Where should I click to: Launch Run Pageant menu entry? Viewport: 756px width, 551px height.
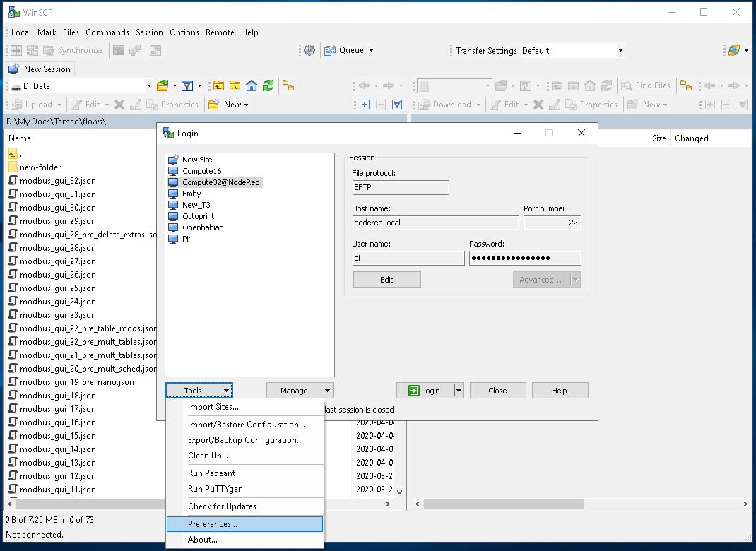tap(244, 473)
